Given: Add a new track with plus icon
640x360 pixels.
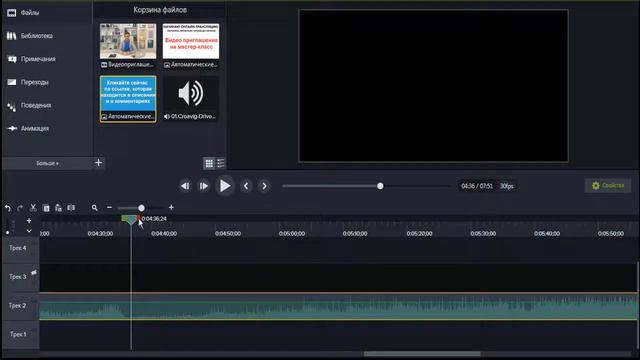Looking at the screenshot, I should [29, 221].
